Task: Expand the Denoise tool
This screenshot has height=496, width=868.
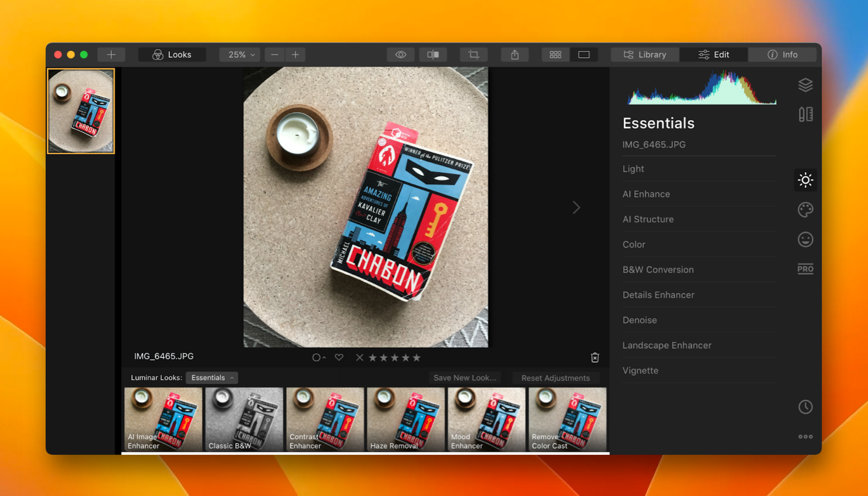Action: (x=699, y=320)
